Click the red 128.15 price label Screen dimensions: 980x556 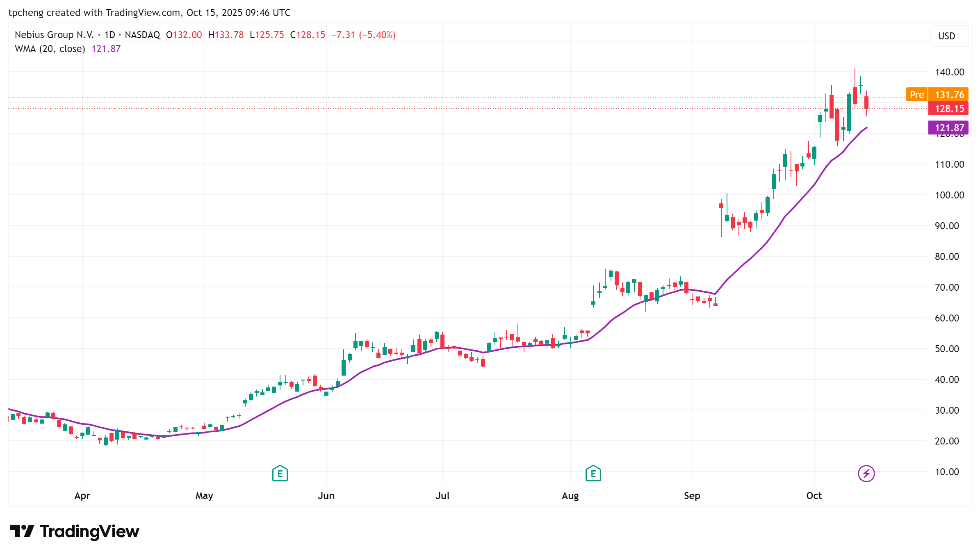pos(949,109)
